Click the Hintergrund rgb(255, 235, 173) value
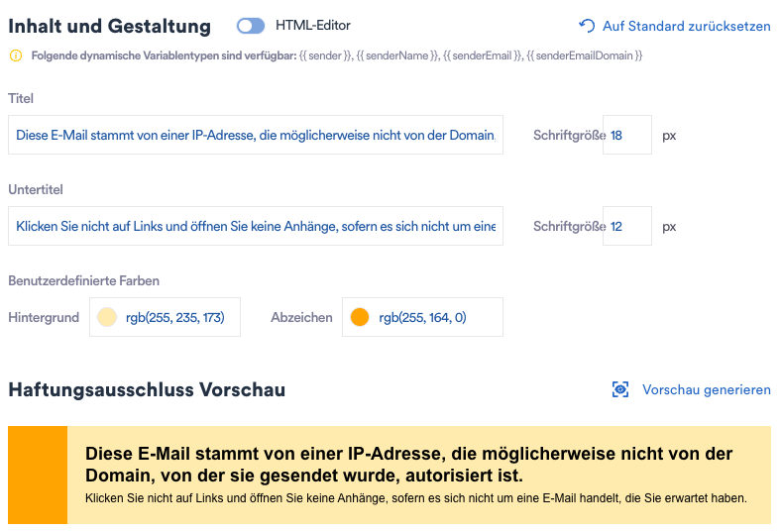Image resolution: width=780 pixels, height=532 pixels. (x=175, y=317)
